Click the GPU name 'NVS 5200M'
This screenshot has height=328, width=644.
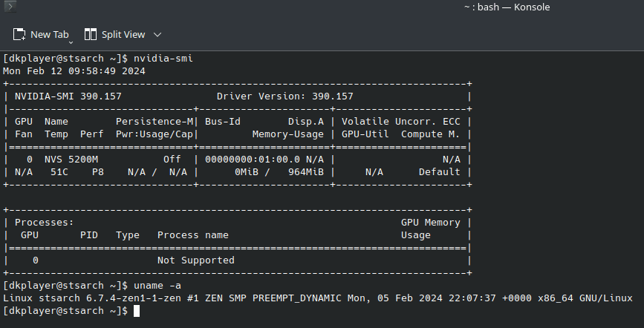pyautogui.click(x=71, y=160)
